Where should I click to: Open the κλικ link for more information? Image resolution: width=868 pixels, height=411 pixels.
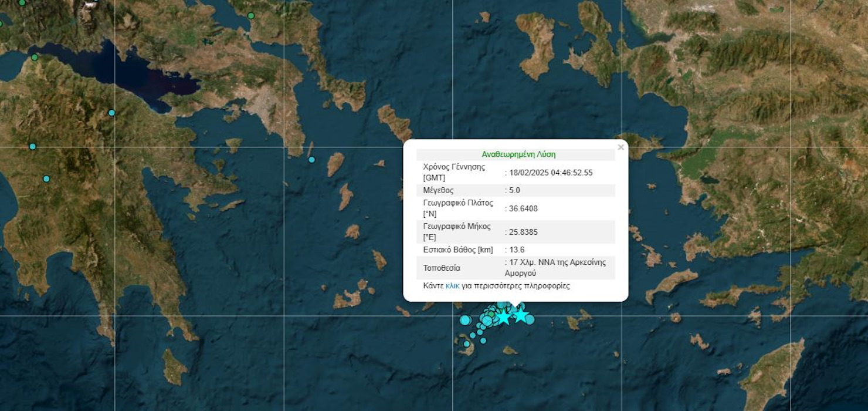tap(452, 286)
